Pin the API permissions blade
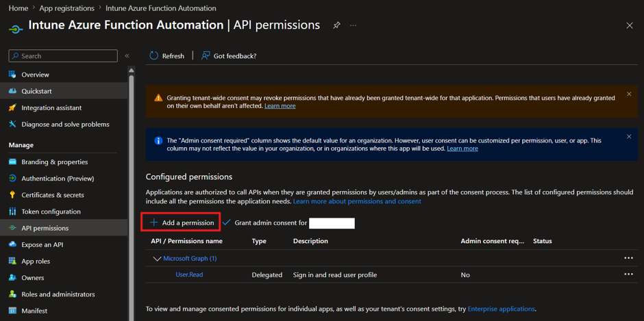644x321 pixels. (x=336, y=25)
